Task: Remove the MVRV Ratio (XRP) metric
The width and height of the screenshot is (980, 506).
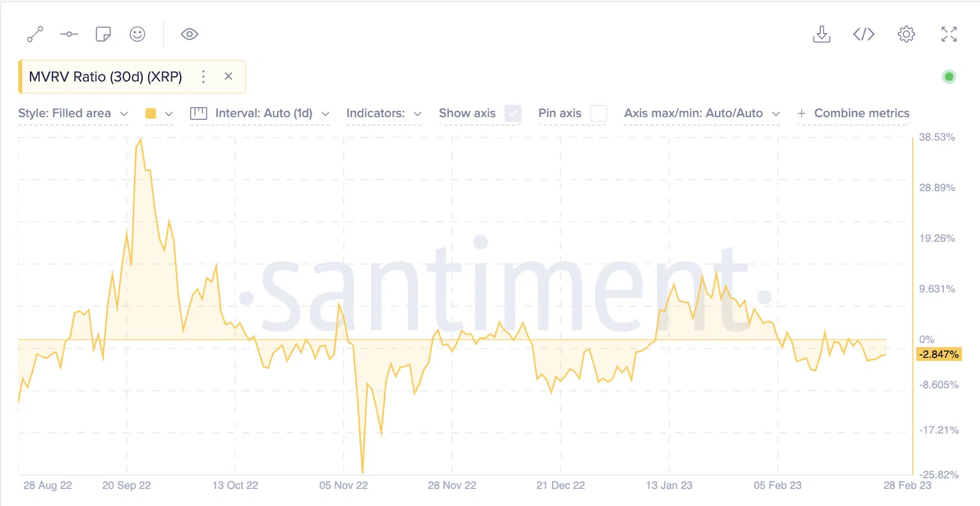Action: [228, 77]
